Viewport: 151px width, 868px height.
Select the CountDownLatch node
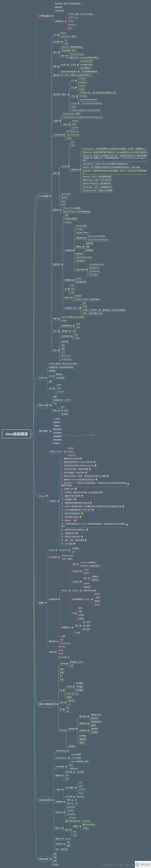tap(97, 264)
